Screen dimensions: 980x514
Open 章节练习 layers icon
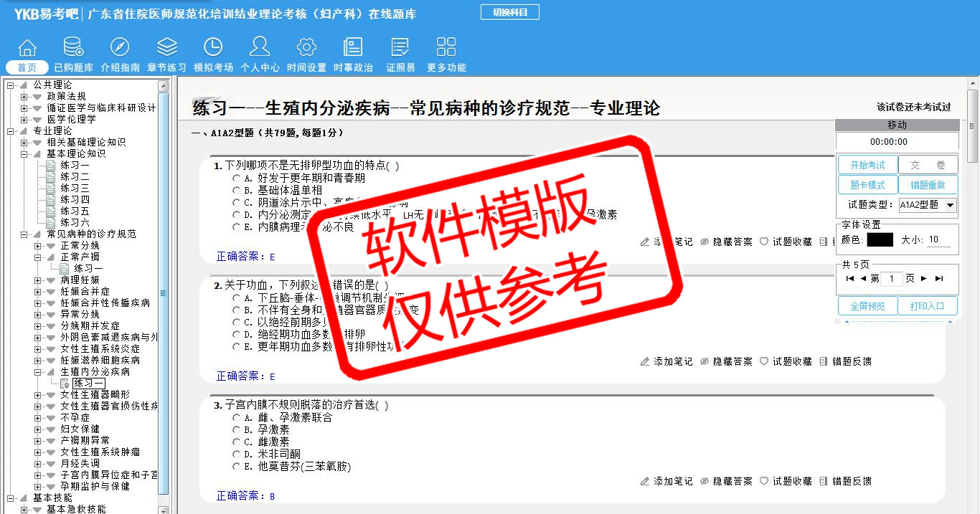[x=166, y=48]
